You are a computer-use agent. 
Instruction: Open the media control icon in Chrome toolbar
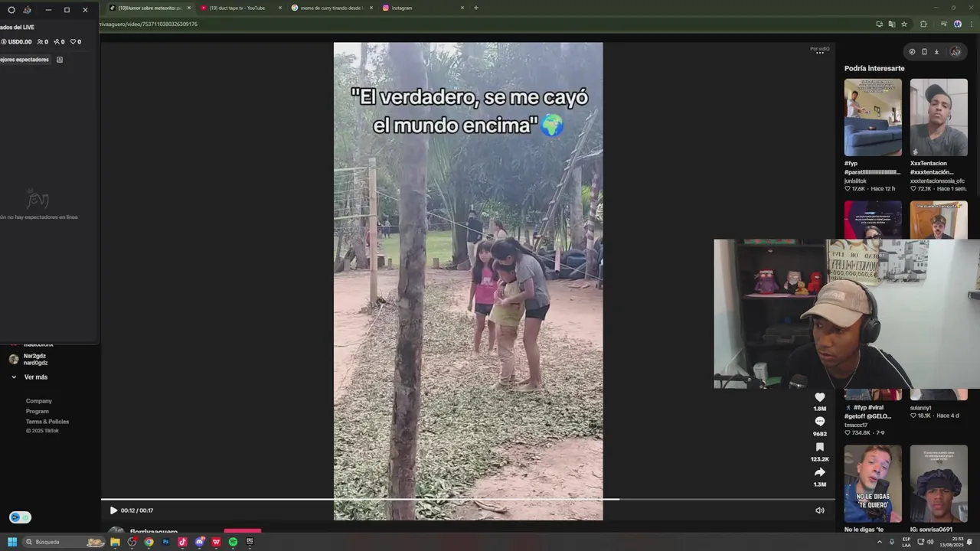pos(946,24)
